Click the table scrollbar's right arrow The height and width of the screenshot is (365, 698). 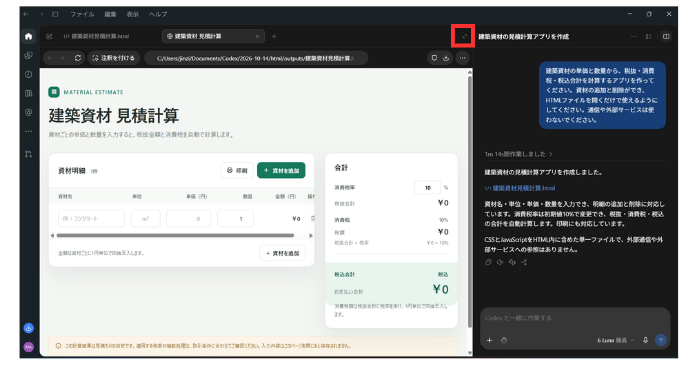coord(311,235)
